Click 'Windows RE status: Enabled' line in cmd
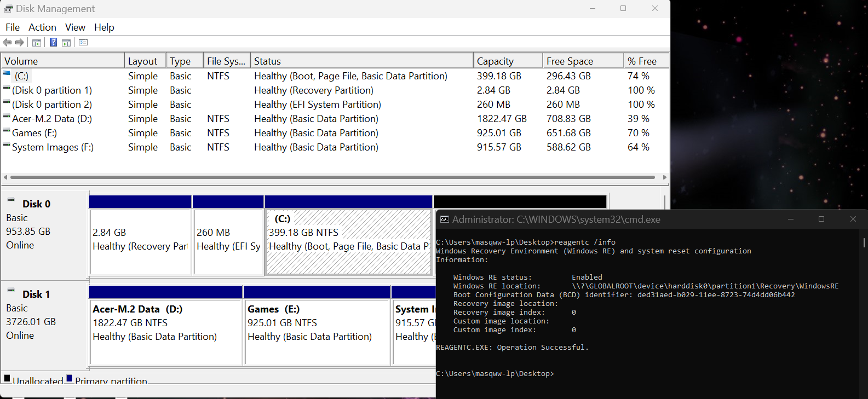 tap(527, 277)
